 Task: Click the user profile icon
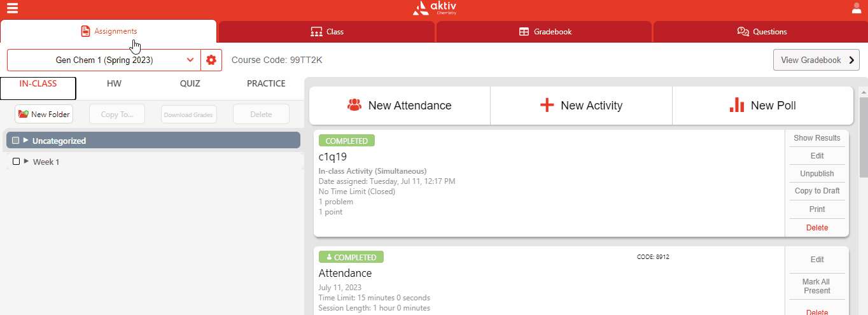pos(857,8)
